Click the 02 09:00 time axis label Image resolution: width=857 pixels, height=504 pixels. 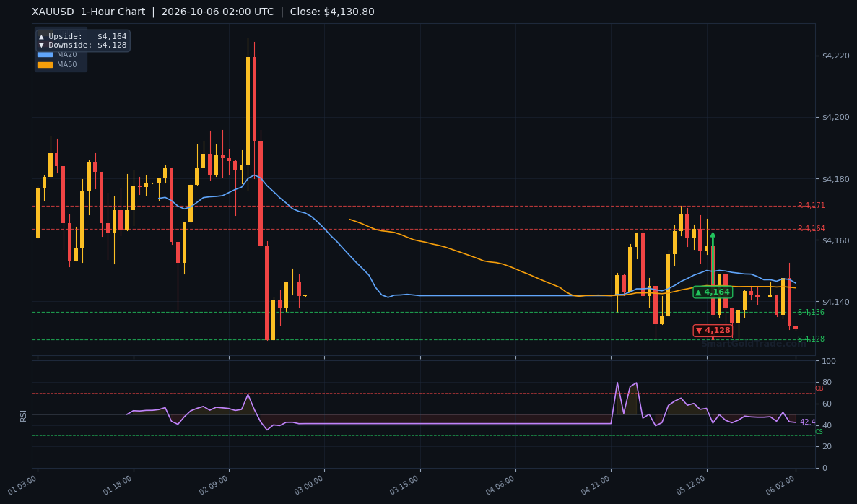214,485
